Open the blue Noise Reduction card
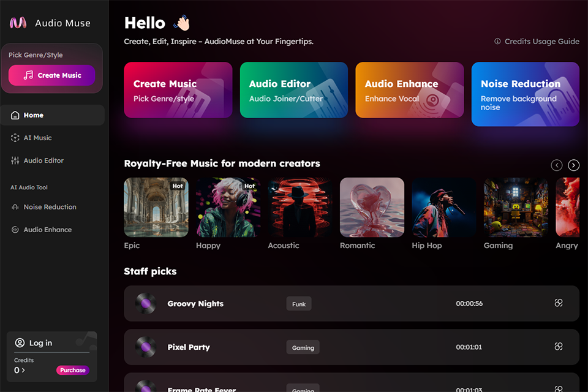 click(526, 94)
